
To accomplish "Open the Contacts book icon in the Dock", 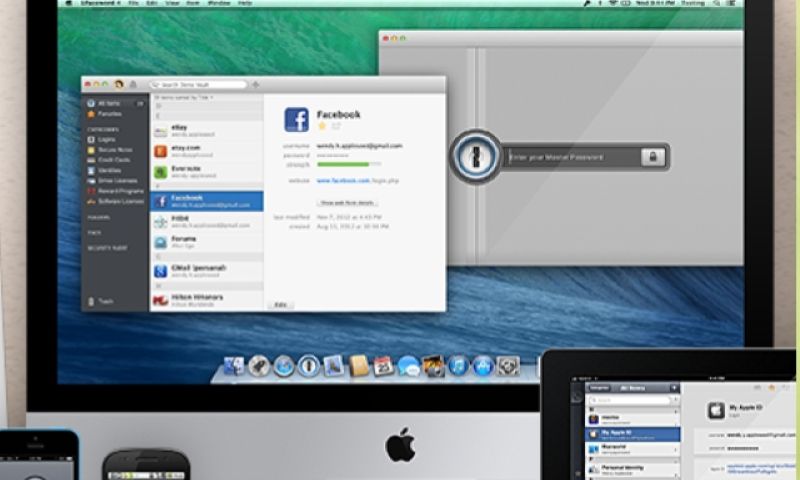I will click(x=359, y=366).
